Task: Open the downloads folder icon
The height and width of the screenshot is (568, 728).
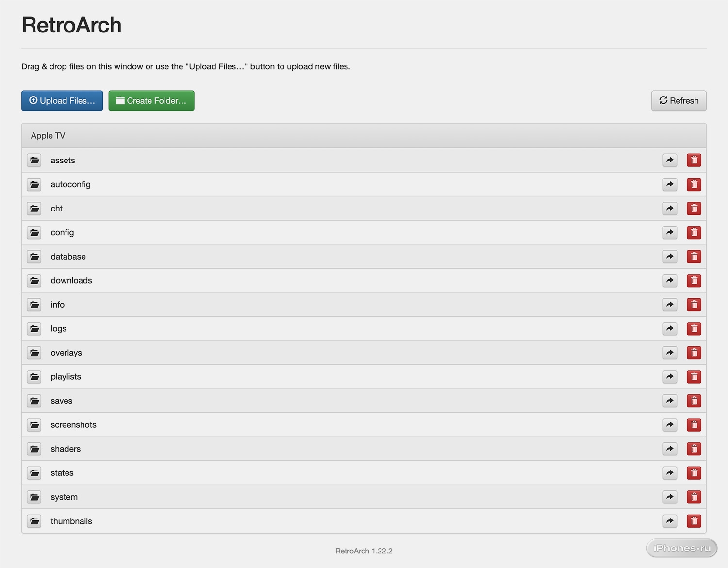Action: [34, 280]
